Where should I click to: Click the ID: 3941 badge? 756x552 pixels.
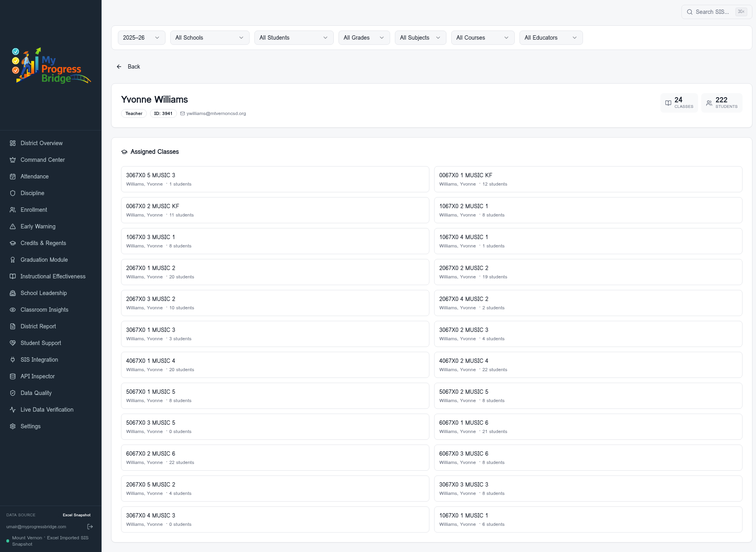coord(163,113)
